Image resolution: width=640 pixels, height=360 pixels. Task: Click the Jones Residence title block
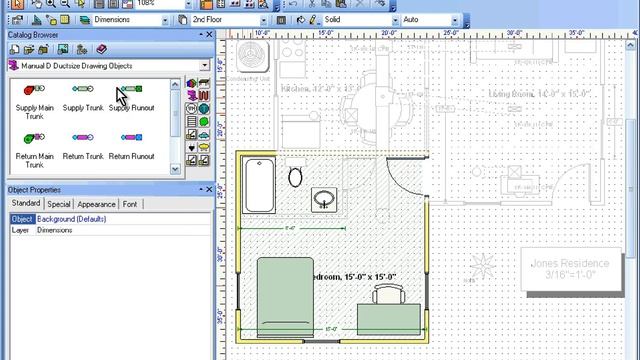(x=570, y=269)
